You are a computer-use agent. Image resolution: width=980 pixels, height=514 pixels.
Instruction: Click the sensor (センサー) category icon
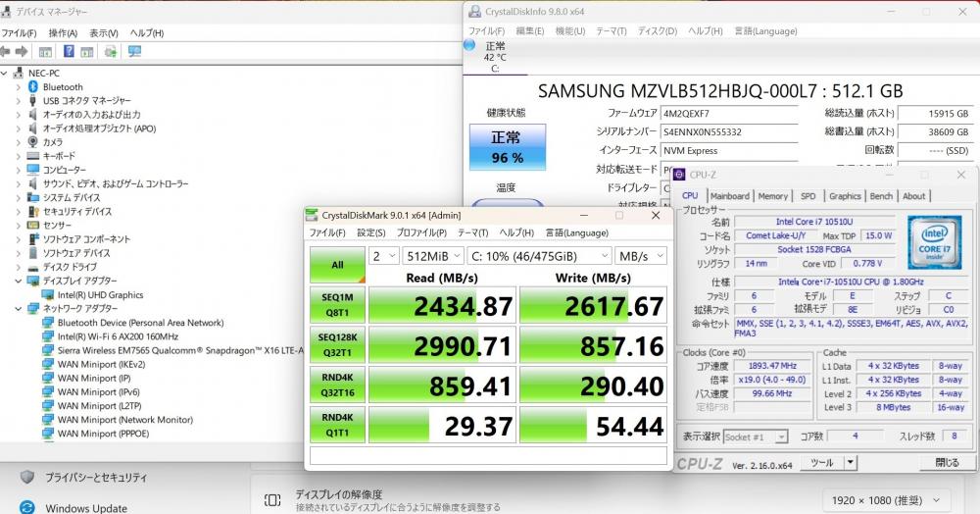(33, 225)
